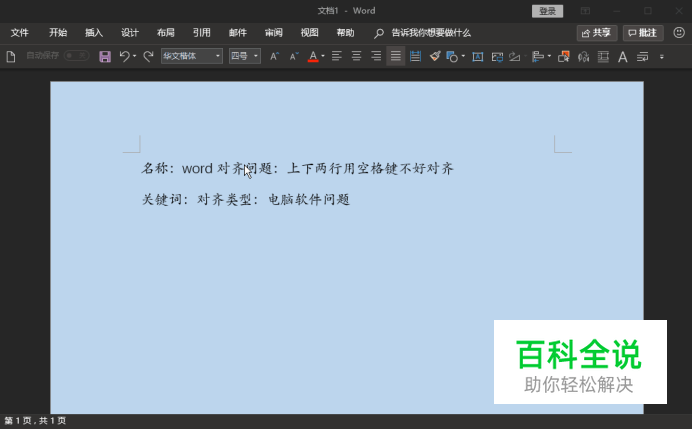Screen dimensions: 692x429
Task: Switch to the 插入 tab
Action: point(94,33)
